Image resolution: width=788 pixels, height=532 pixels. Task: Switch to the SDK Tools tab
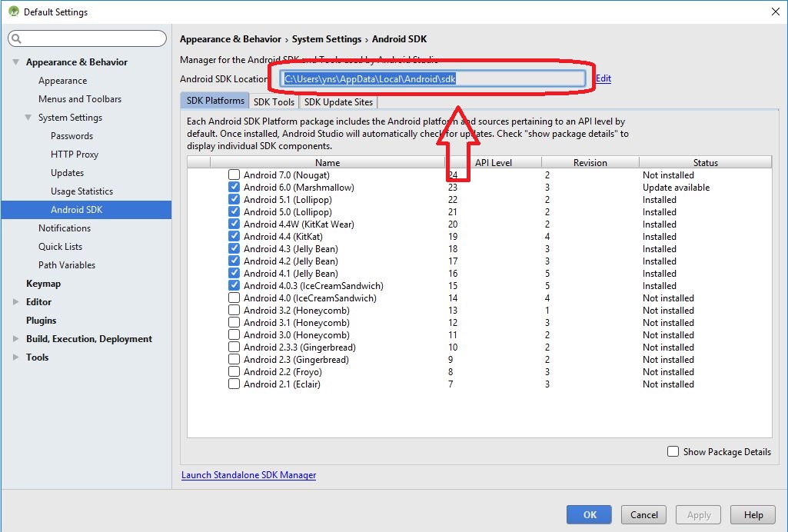point(274,102)
